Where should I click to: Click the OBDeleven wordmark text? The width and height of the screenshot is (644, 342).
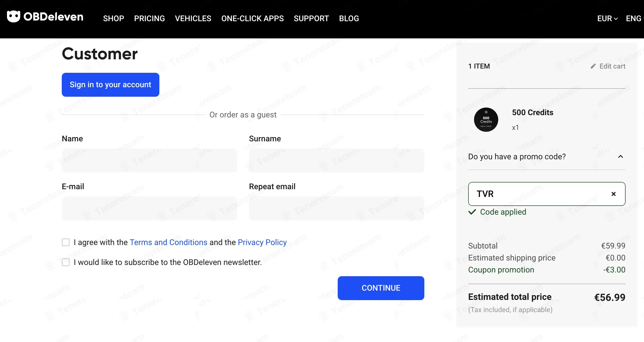pos(53,17)
